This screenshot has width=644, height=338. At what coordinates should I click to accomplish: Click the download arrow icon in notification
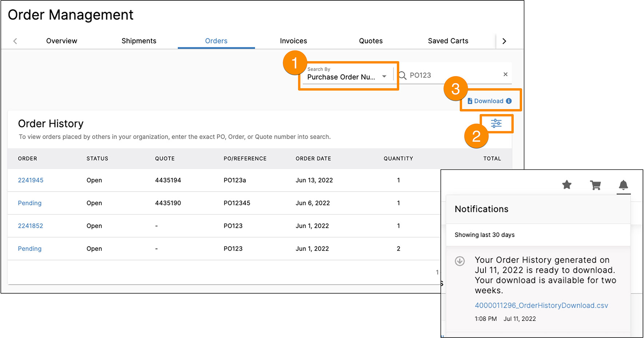(x=460, y=261)
